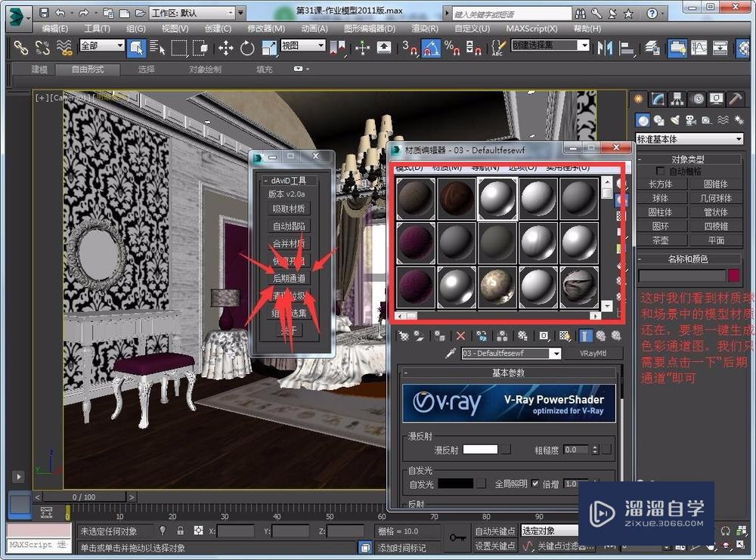
Task: Switch to the 自由形式 ribbon tab
Action: (x=88, y=69)
